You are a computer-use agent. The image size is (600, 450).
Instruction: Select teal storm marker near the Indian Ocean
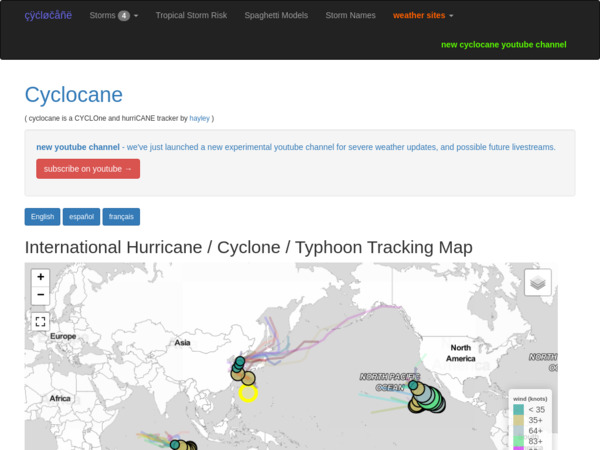175,445
